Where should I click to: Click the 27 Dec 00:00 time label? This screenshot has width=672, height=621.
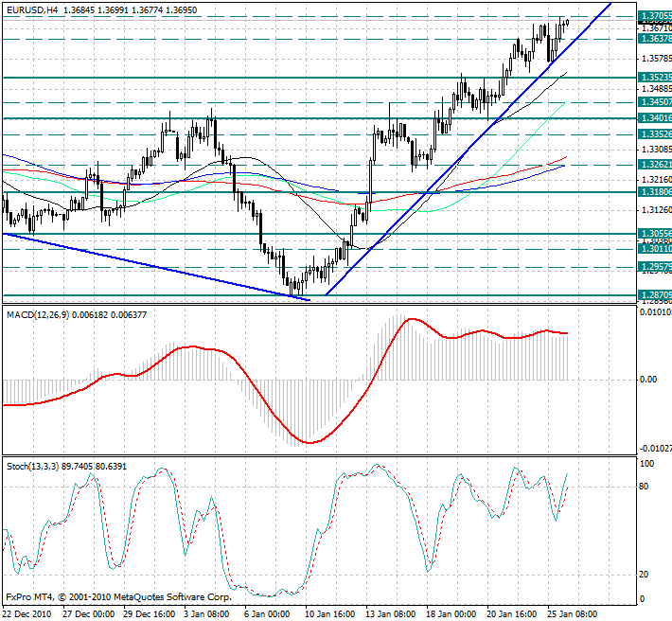[89, 614]
